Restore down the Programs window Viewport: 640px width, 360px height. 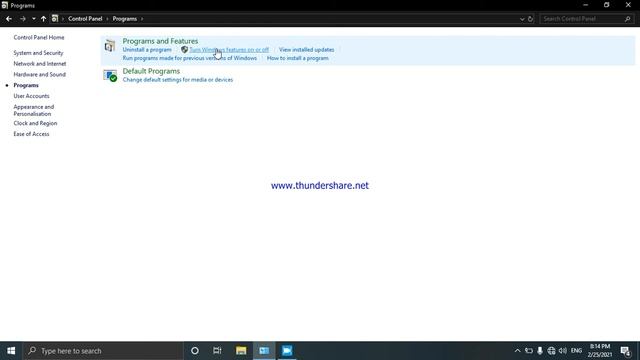[607, 5]
